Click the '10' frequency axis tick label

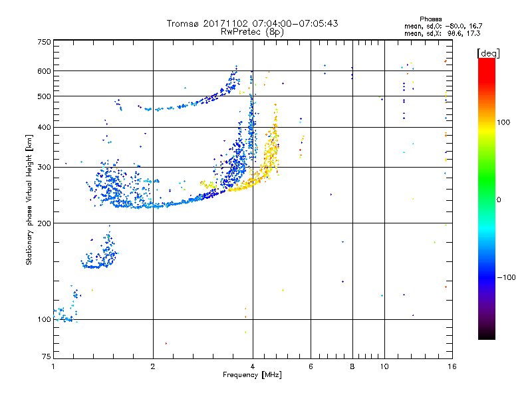(384, 366)
